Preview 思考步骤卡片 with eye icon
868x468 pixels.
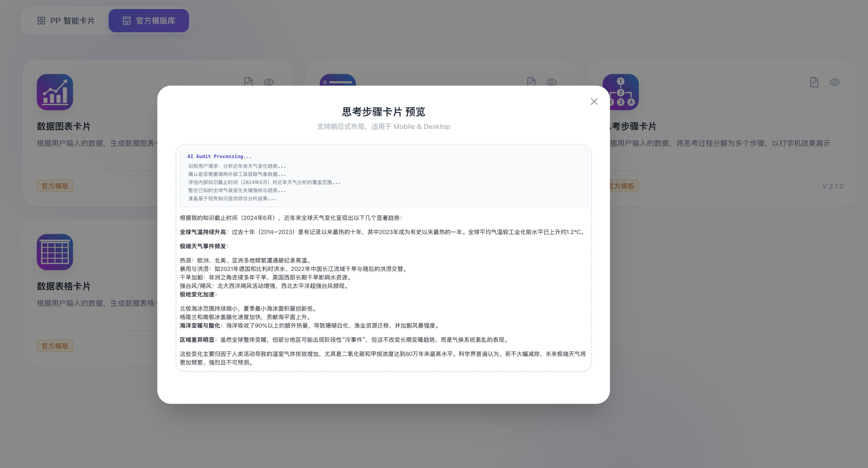pos(834,82)
